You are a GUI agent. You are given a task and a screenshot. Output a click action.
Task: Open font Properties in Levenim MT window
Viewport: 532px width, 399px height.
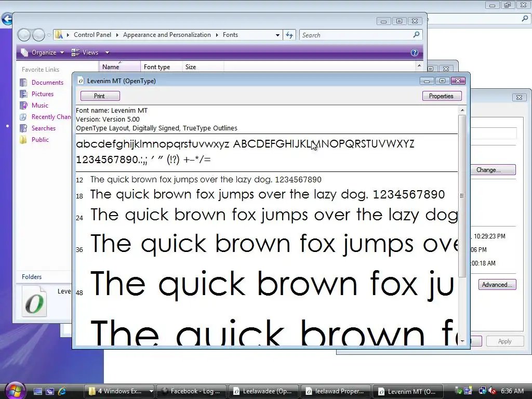pos(442,96)
